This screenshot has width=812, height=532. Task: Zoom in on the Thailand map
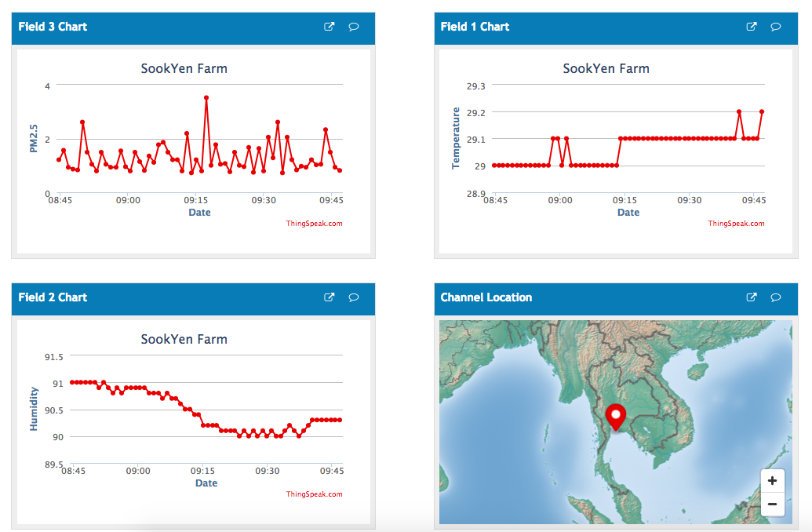(x=772, y=480)
